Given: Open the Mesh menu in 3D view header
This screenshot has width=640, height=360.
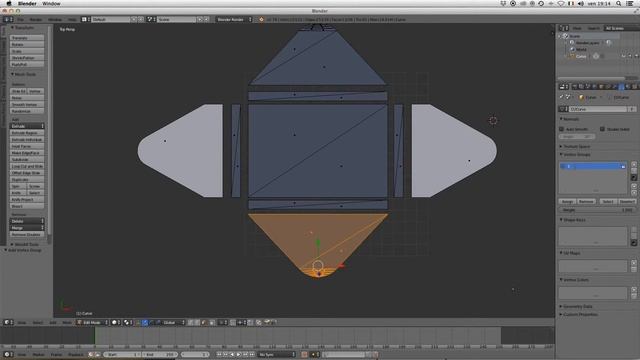Looking at the screenshot, I should tap(67, 322).
